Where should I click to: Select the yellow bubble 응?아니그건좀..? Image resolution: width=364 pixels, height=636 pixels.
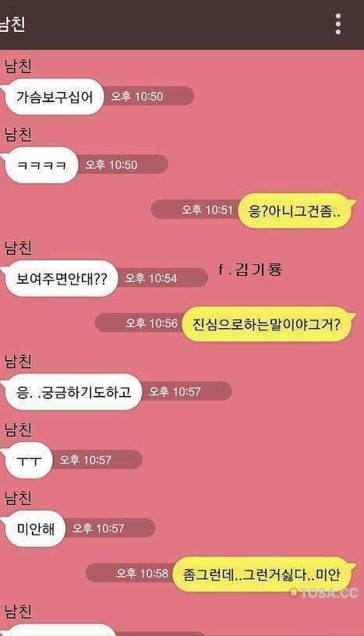click(x=295, y=211)
